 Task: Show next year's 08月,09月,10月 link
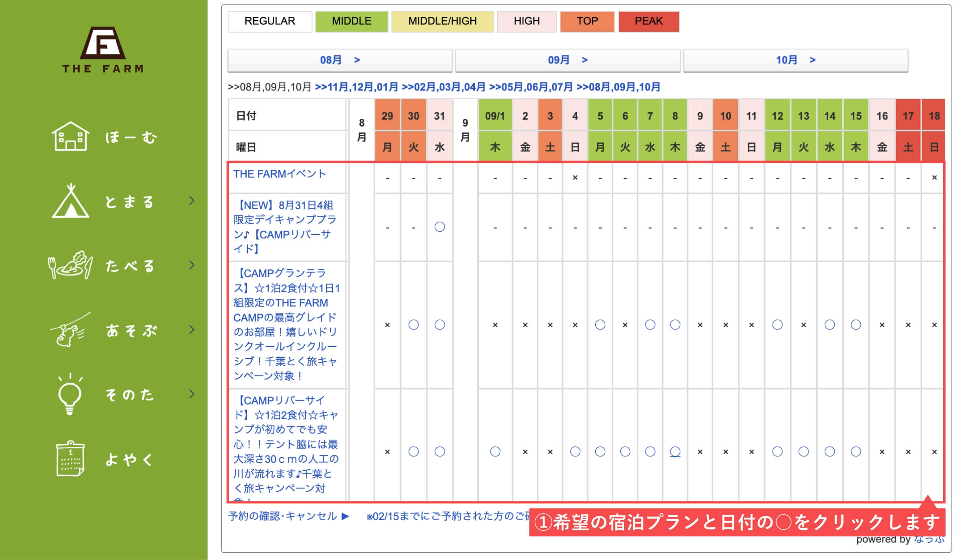[618, 87]
